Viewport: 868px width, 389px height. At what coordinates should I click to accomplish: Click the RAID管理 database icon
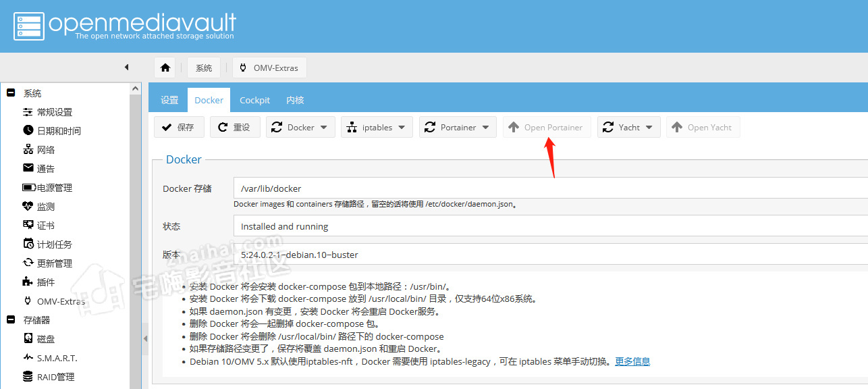pyautogui.click(x=28, y=376)
